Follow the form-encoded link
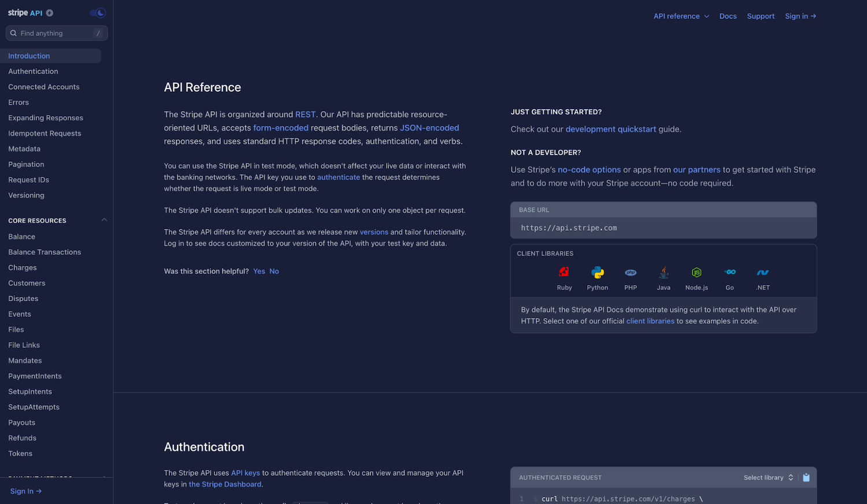The width and height of the screenshot is (867, 504). tap(281, 128)
